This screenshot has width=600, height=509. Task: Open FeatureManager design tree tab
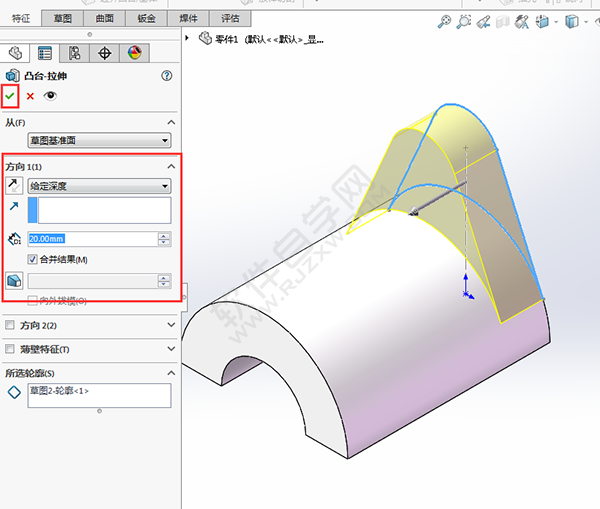15,53
